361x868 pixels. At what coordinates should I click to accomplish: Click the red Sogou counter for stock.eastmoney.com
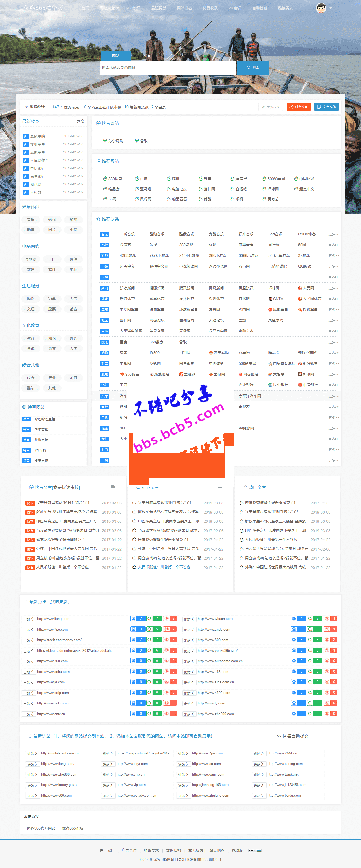(x=170, y=640)
